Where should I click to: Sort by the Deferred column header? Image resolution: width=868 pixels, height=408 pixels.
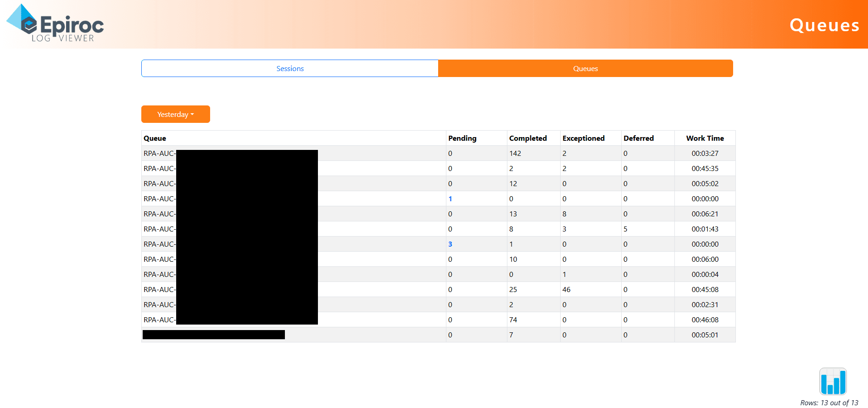pyautogui.click(x=638, y=138)
